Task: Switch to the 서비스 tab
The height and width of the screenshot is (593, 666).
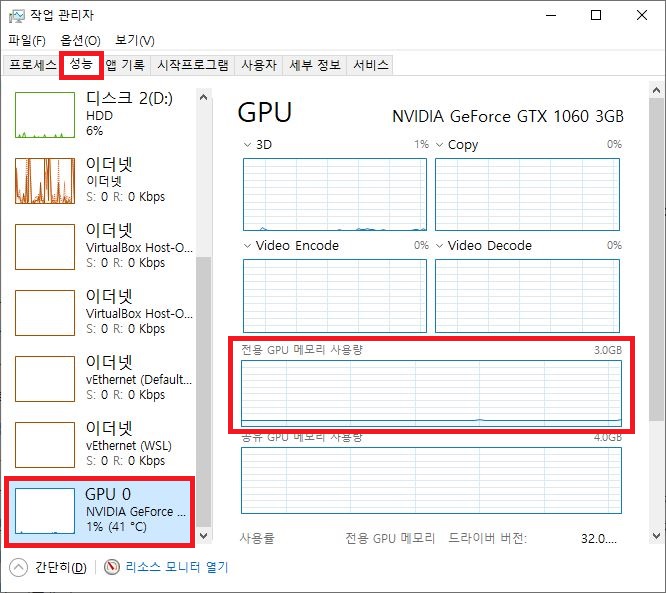Action: 370,65
